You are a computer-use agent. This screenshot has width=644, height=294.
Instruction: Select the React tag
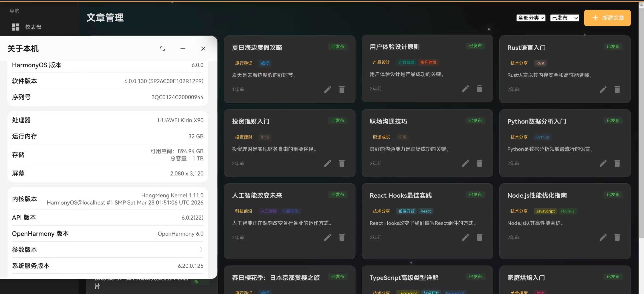[x=426, y=211]
